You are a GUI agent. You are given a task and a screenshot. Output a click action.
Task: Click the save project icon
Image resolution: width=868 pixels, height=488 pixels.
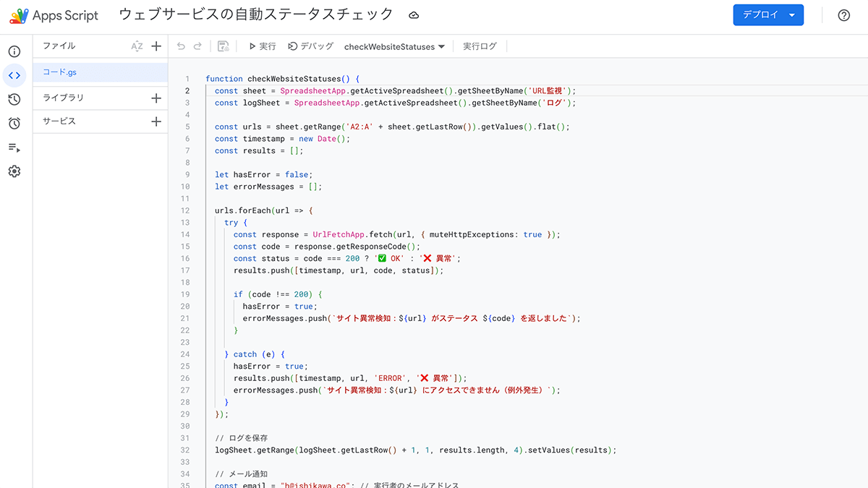224,46
